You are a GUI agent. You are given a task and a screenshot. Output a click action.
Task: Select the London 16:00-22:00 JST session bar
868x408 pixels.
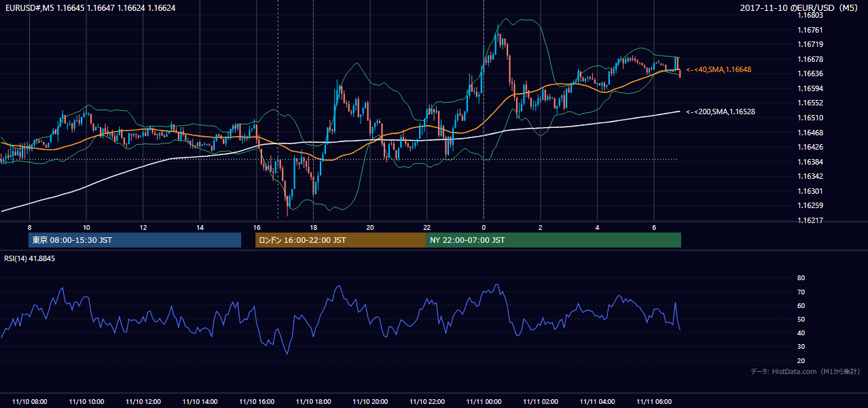click(340, 240)
